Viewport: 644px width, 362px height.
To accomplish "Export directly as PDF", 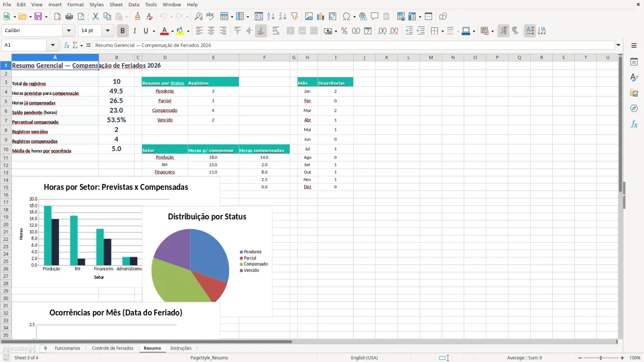I will pos(57,17).
